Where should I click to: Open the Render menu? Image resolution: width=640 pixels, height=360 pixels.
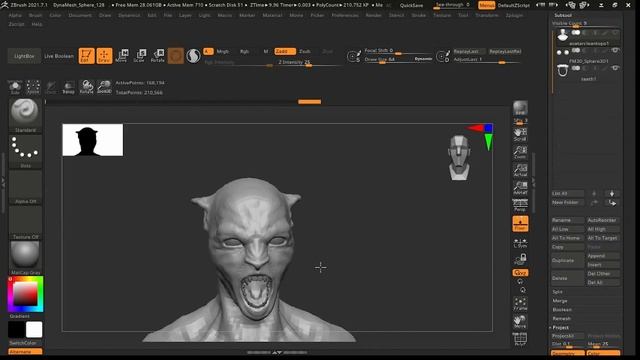coord(373,15)
